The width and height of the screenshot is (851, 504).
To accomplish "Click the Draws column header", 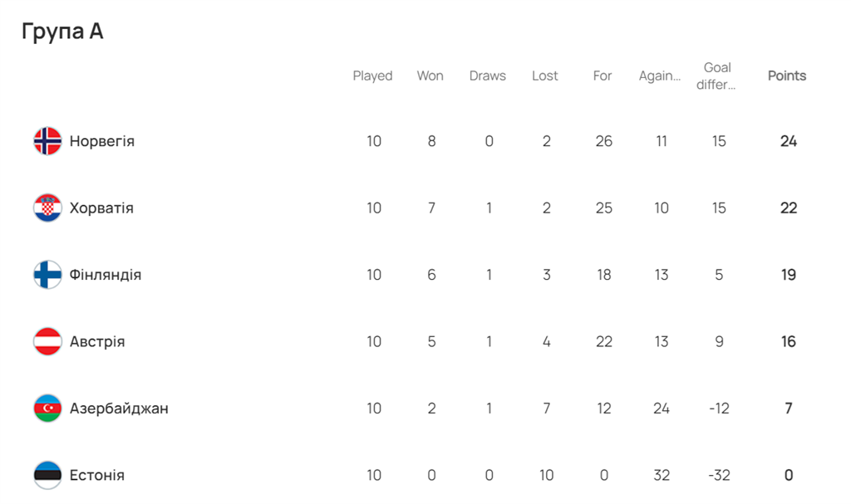I will pyautogui.click(x=487, y=76).
